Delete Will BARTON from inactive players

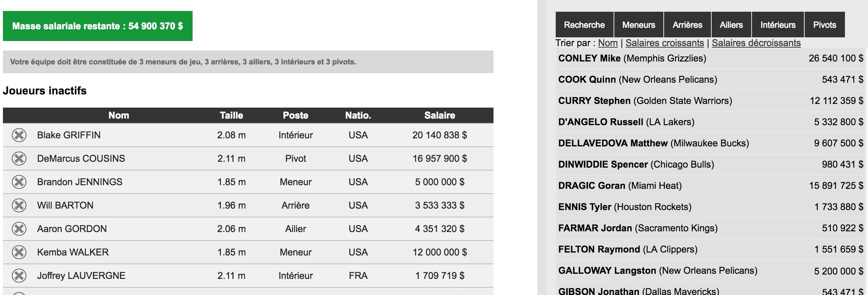19,206
